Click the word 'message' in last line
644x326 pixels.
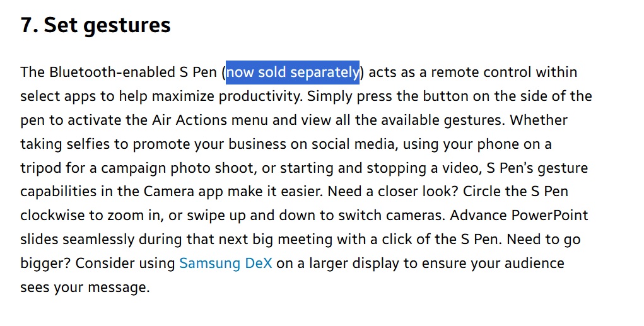point(119,287)
